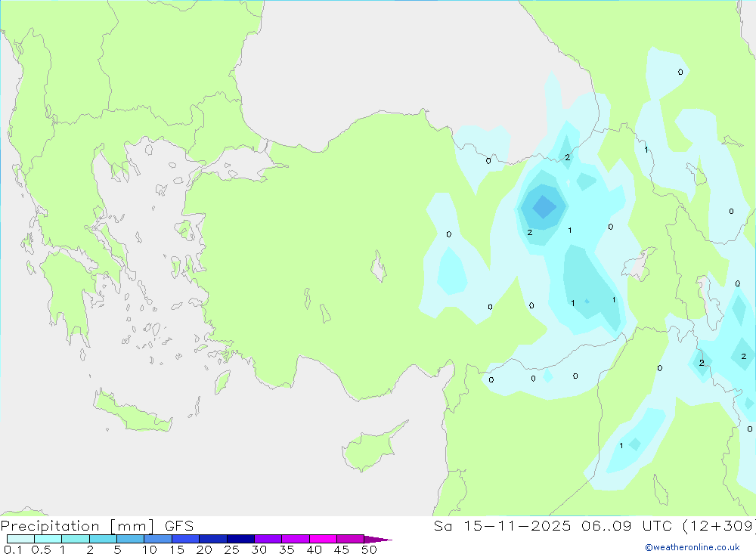Click the '06..09 UTC' time range text
756x554 pixels.
click(627, 526)
